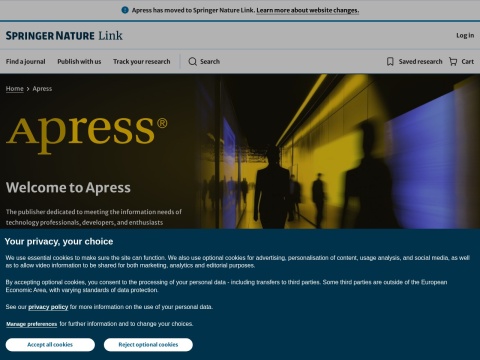Click 'Reject optional cookies' button
This screenshot has height=360, width=480.
pyautogui.click(x=148, y=345)
